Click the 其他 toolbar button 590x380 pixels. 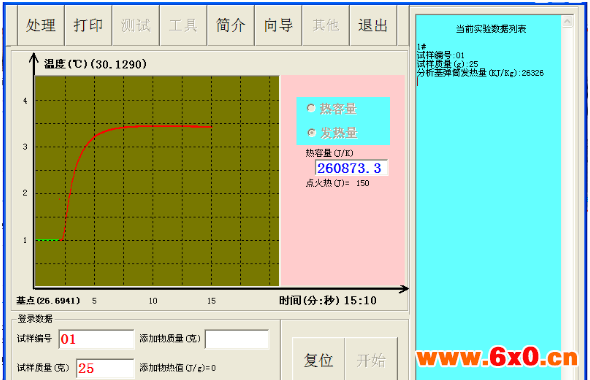click(x=325, y=25)
